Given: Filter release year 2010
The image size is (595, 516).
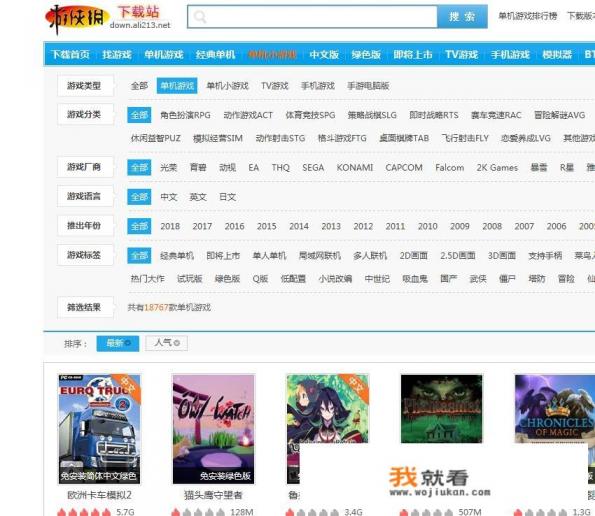Looking at the screenshot, I should (428, 226).
